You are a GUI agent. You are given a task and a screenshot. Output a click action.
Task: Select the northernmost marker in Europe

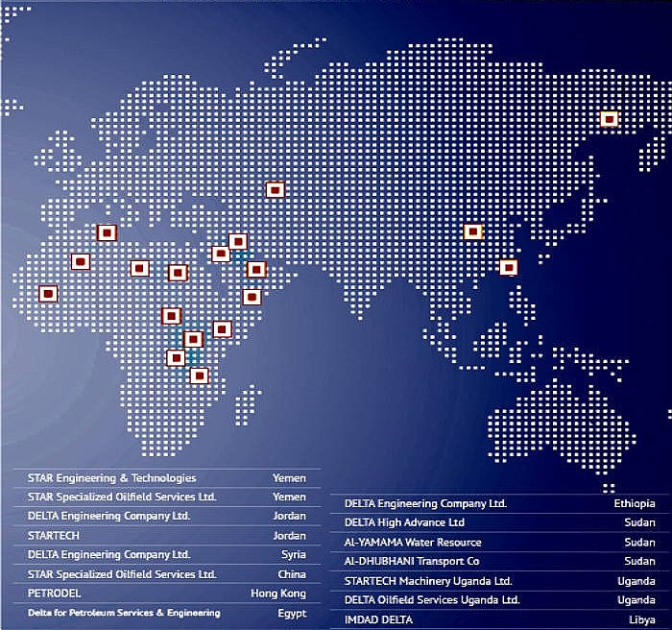tap(107, 232)
